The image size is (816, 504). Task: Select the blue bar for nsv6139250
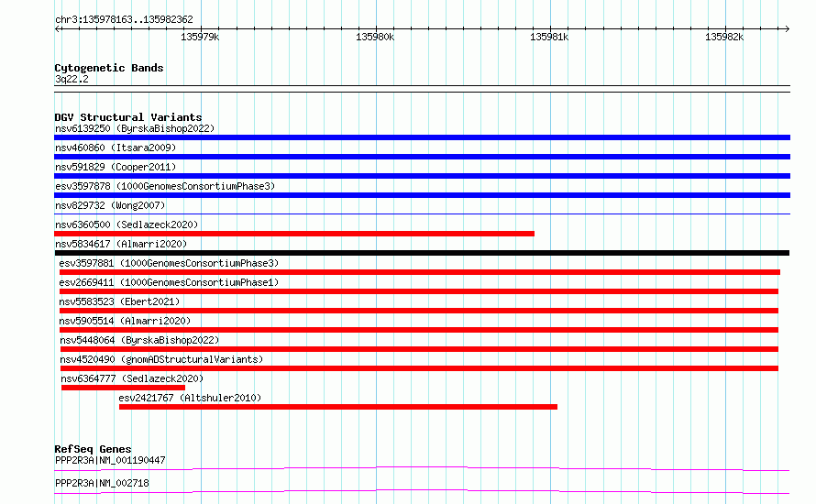pos(422,137)
